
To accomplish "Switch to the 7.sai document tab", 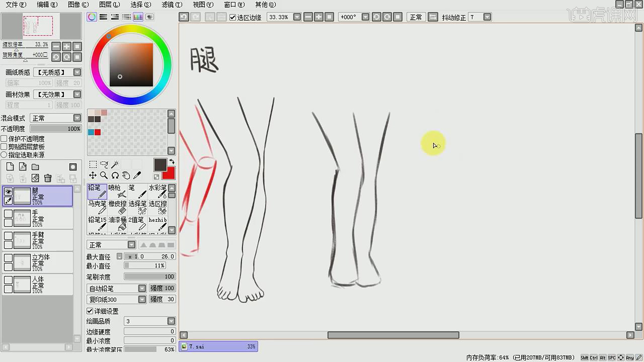I will pos(218,346).
